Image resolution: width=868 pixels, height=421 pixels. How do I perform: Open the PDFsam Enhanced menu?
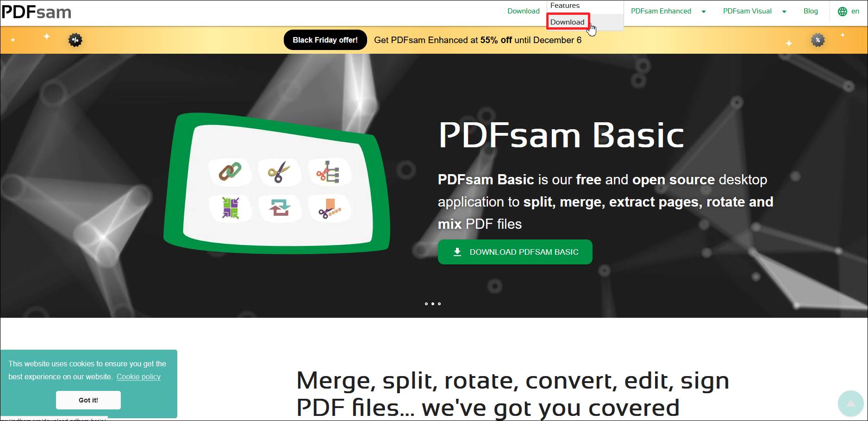pyautogui.click(x=661, y=11)
